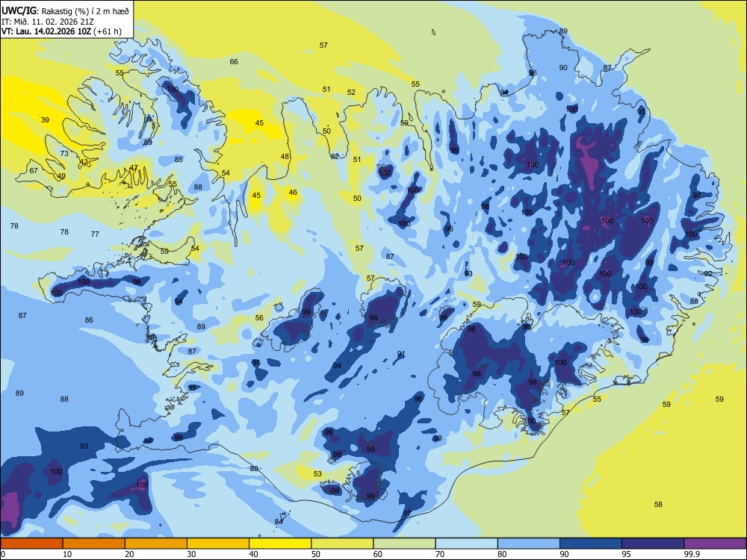
Task: Click the '40' legend tick label
Action: (x=254, y=554)
